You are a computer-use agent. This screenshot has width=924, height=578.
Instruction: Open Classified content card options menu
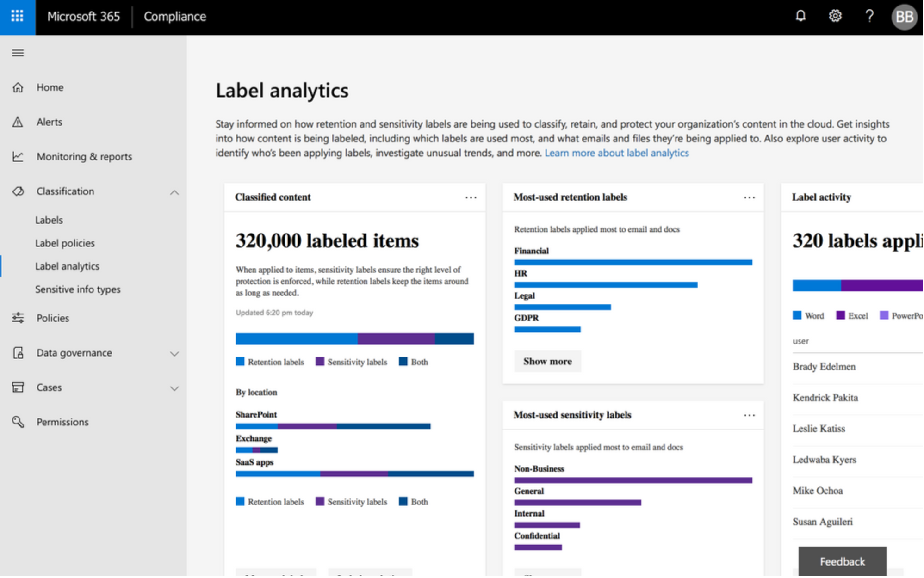[471, 197]
